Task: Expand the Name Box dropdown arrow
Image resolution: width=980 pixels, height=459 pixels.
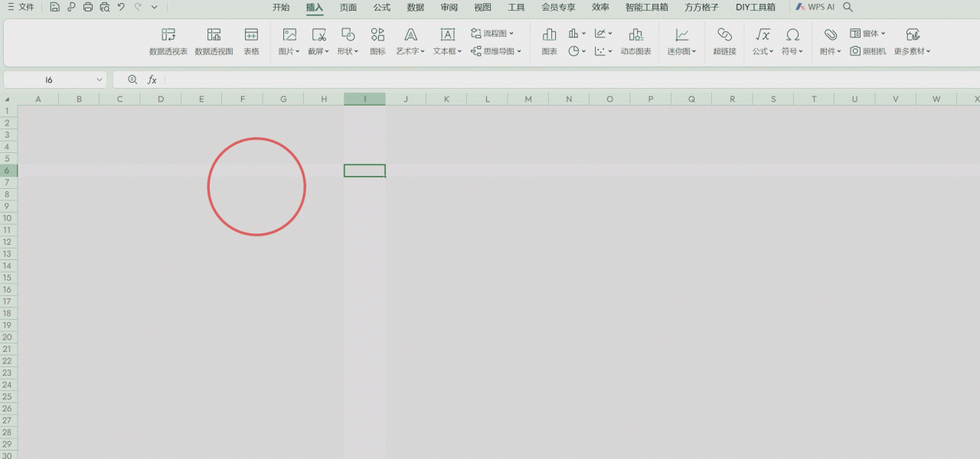Action: click(100, 80)
